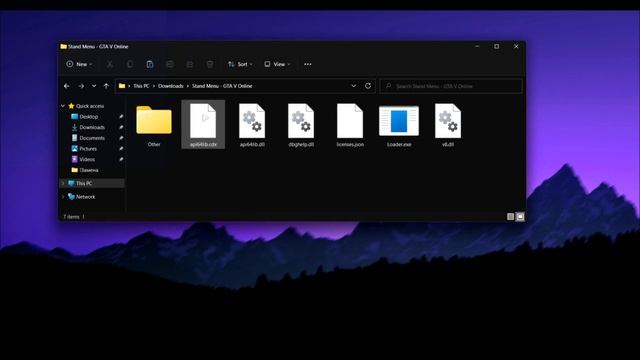
Task: Select the v8.dll file icon
Action: [x=448, y=121]
